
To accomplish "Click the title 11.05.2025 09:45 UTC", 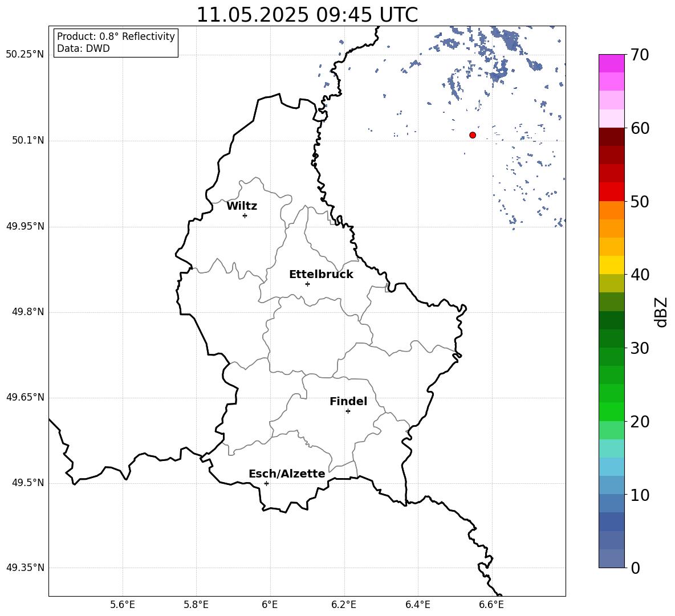I will click(x=307, y=15).
